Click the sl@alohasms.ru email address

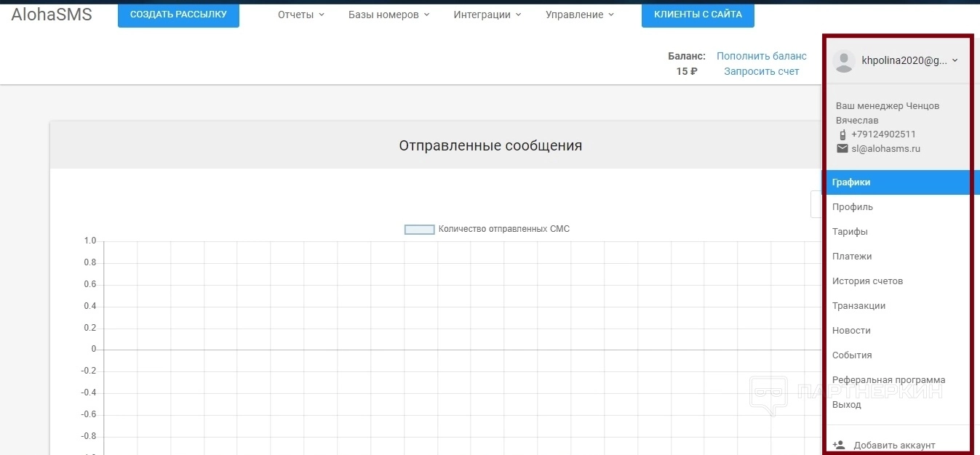pyautogui.click(x=886, y=149)
